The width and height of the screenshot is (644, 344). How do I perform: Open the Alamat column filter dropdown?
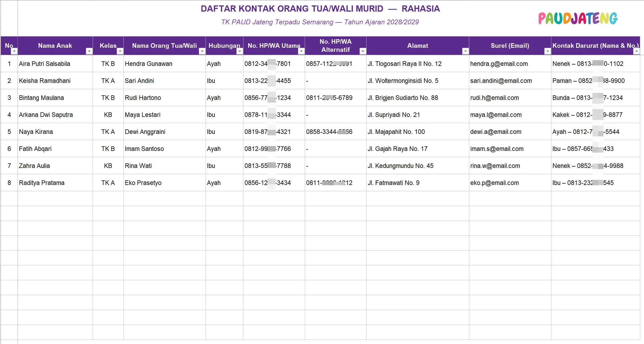[465, 51]
